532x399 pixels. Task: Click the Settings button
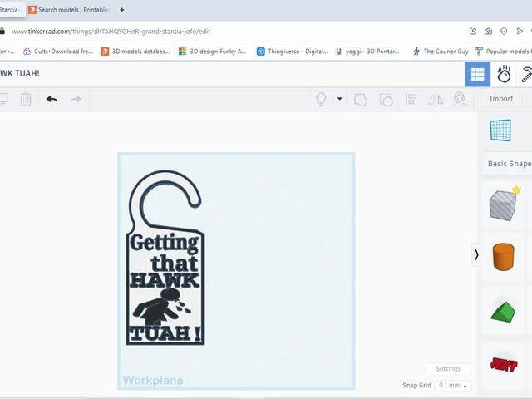(x=448, y=369)
